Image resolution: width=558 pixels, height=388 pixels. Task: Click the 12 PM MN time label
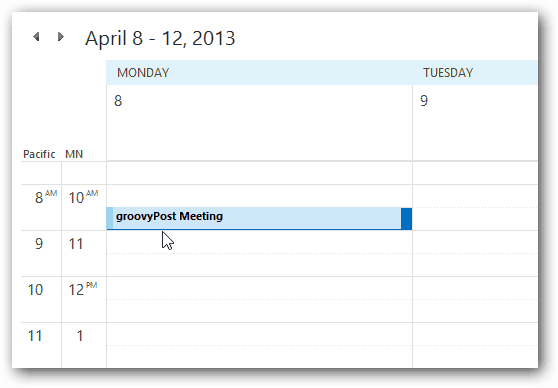pos(83,289)
